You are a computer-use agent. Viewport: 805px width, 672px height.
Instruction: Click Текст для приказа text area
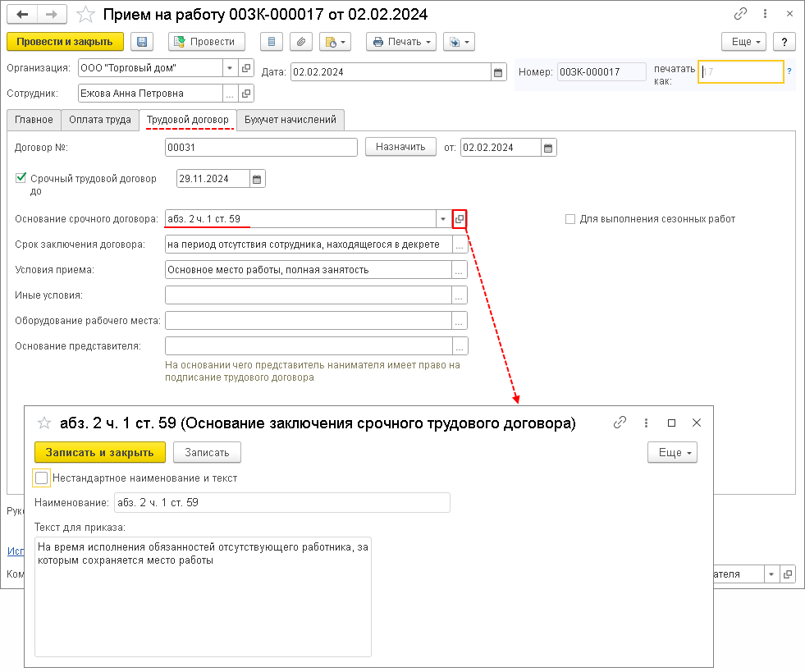pyautogui.click(x=203, y=597)
